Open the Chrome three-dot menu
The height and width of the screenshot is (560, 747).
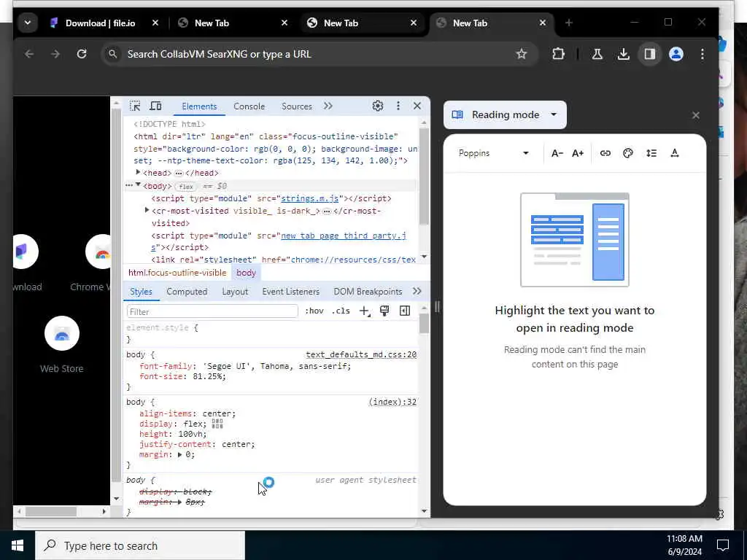click(703, 54)
